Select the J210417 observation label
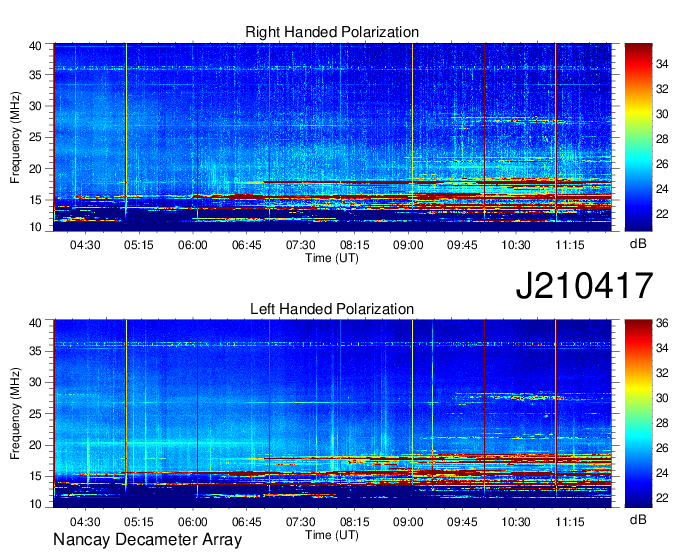680x552 pixels. pyautogui.click(x=584, y=286)
